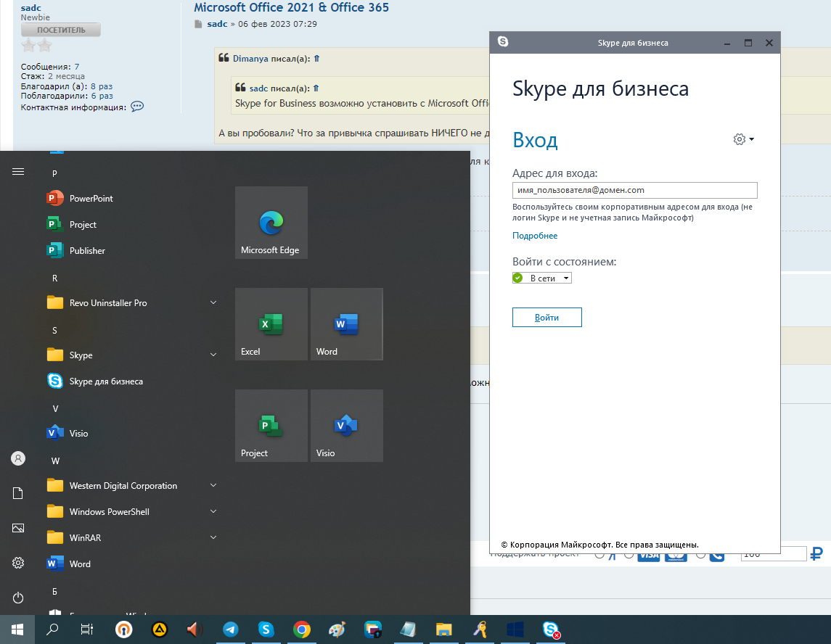The image size is (831, 644).
Task: Open the message count 7 link
Action: (77, 67)
